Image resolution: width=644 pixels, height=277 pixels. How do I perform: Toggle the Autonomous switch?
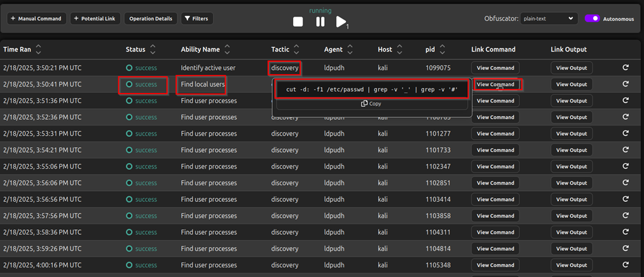[x=593, y=18]
